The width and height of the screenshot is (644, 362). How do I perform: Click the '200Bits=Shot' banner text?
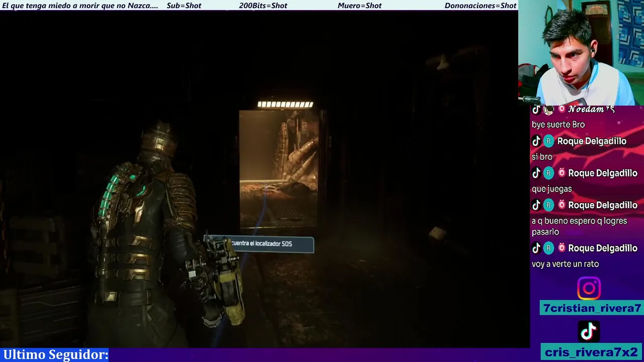(263, 6)
